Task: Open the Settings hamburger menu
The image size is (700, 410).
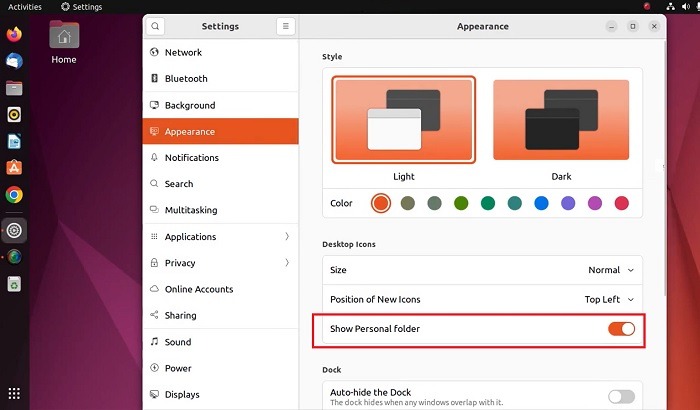Action: (286, 26)
